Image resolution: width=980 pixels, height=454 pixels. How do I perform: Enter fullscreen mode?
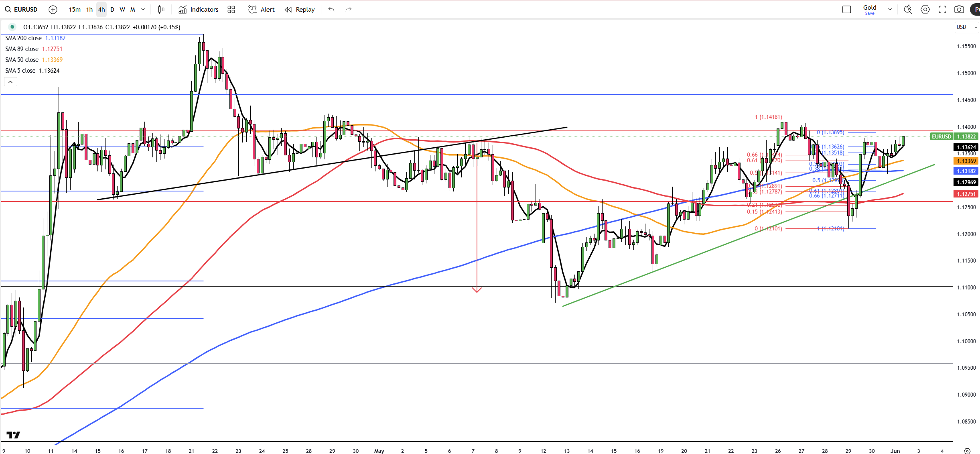click(943, 9)
